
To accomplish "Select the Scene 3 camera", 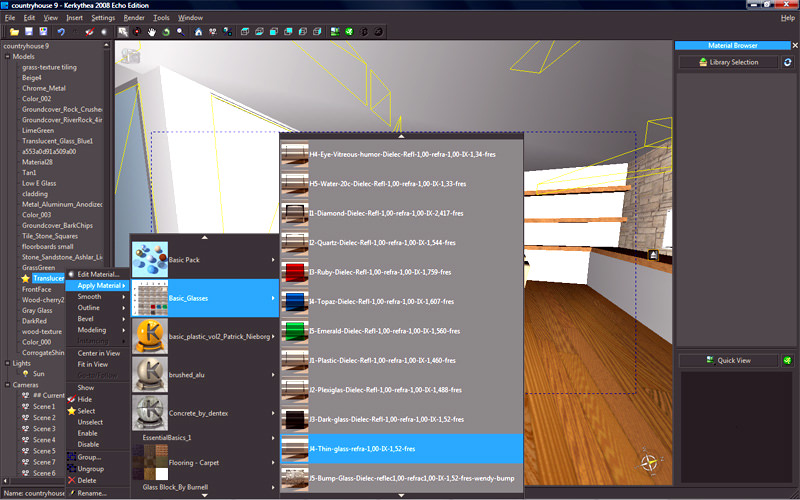I will (44, 429).
